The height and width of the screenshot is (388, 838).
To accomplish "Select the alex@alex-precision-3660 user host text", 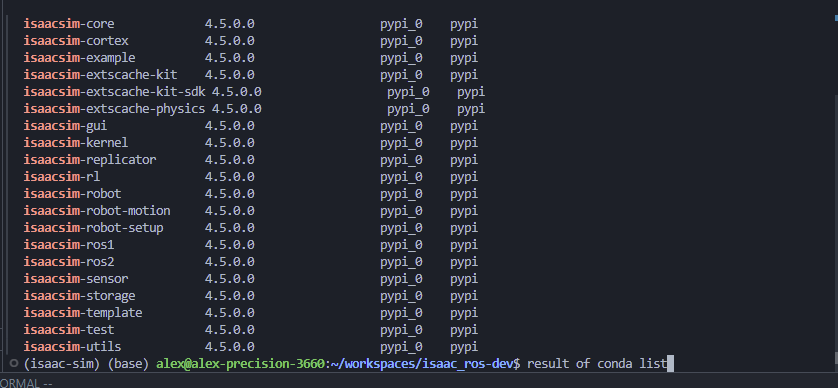I will pyautogui.click(x=240, y=364).
